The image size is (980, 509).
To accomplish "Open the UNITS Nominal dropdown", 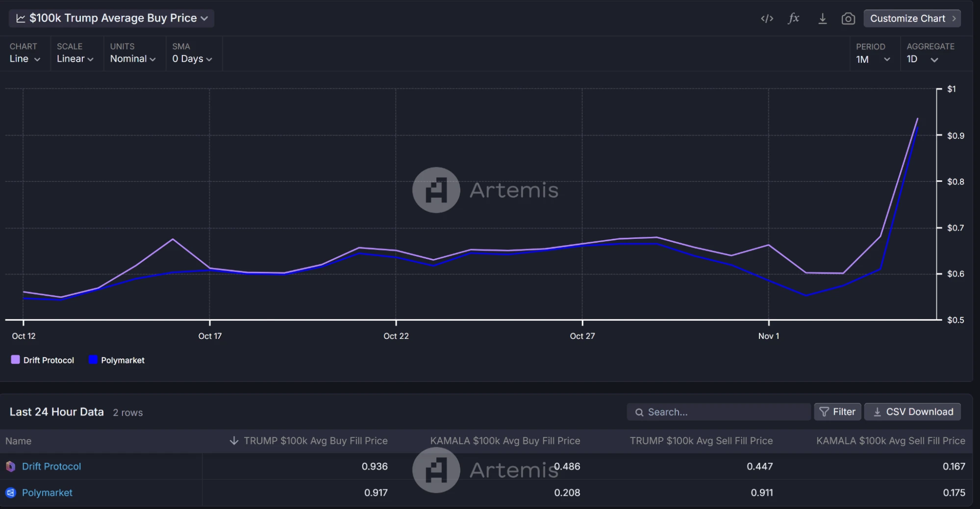I will (x=133, y=59).
